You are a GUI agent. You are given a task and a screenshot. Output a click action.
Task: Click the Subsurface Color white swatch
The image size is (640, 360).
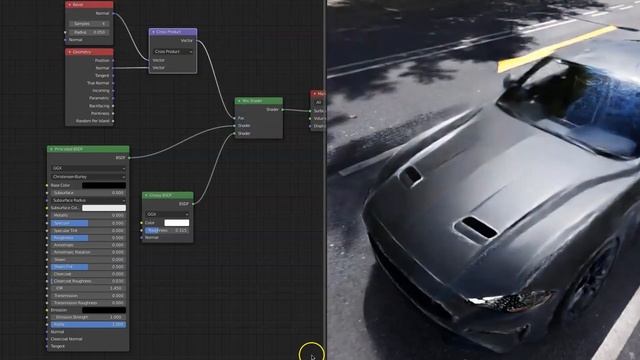tap(104, 208)
